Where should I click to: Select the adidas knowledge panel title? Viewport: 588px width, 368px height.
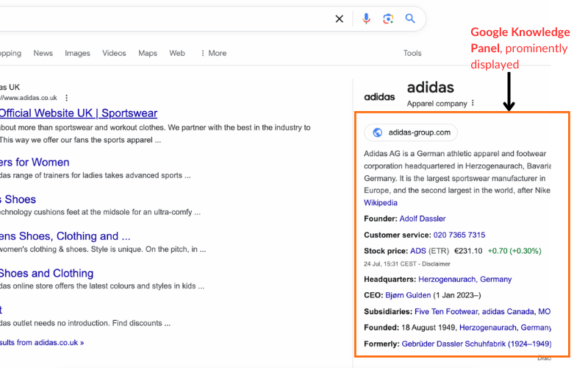click(431, 88)
